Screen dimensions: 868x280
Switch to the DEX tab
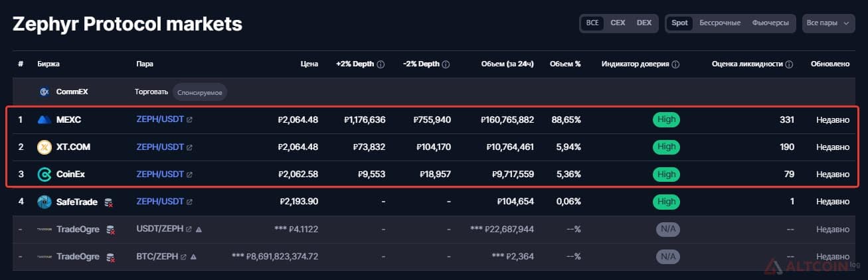tap(644, 23)
